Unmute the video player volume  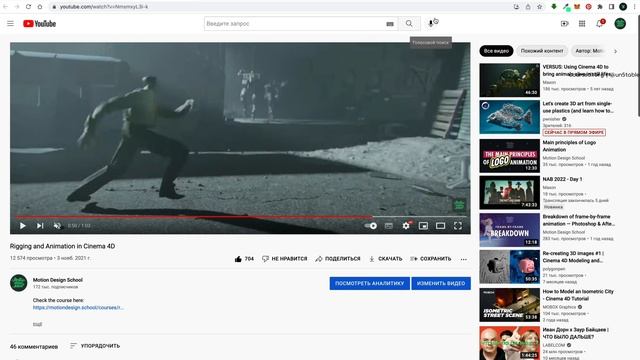point(57,226)
